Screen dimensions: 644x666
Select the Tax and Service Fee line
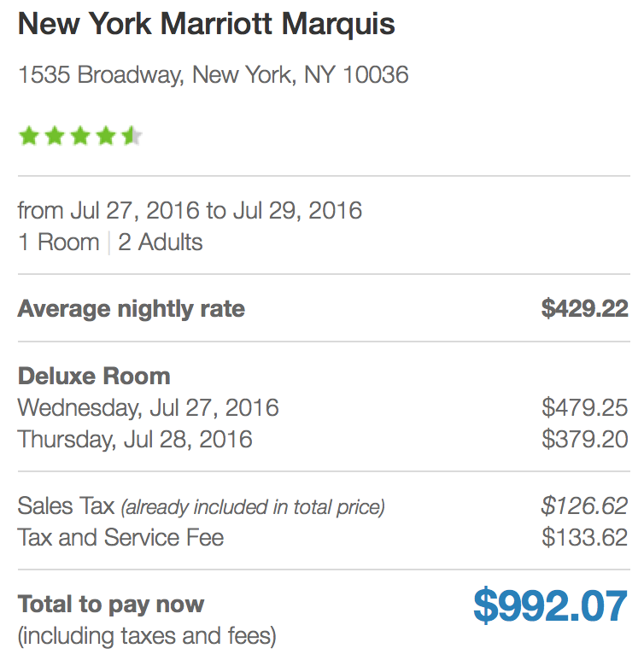[323, 537]
